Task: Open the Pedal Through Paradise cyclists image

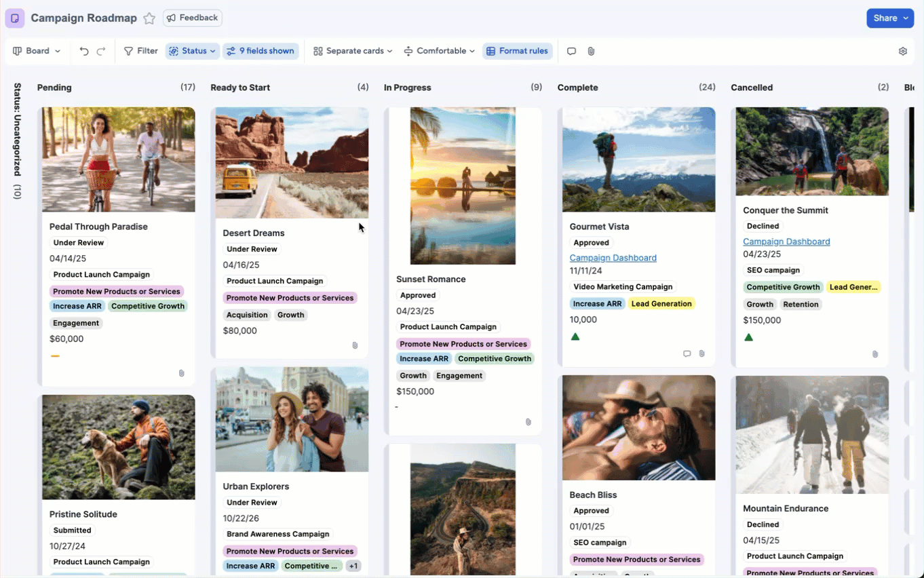Action: pyautogui.click(x=119, y=159)
